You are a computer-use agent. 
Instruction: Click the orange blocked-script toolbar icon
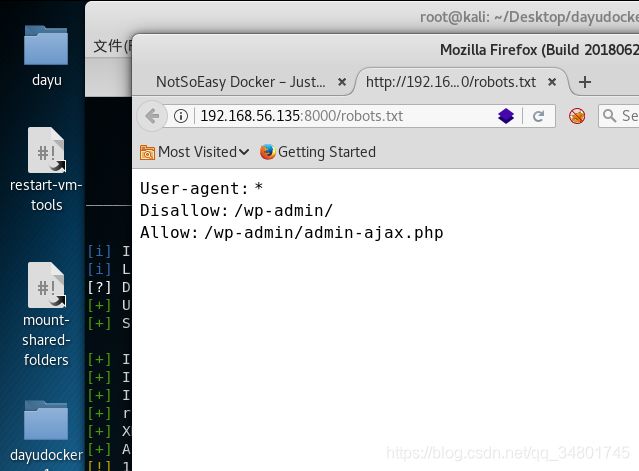pyautogui.click(x=577, y=116)
